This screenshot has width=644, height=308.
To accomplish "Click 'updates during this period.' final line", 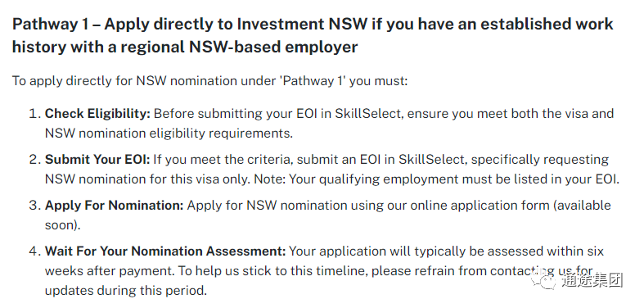I will click(x=126, y=291).
